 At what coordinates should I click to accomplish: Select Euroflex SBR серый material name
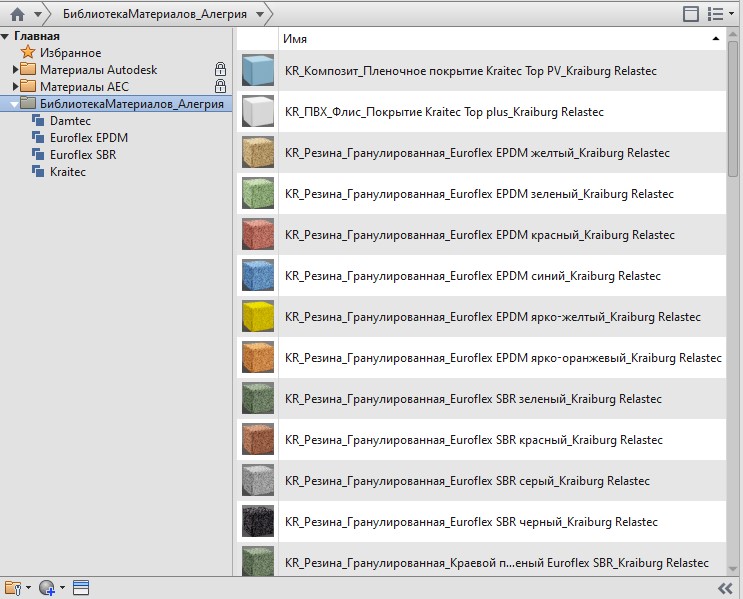[467, 481]
